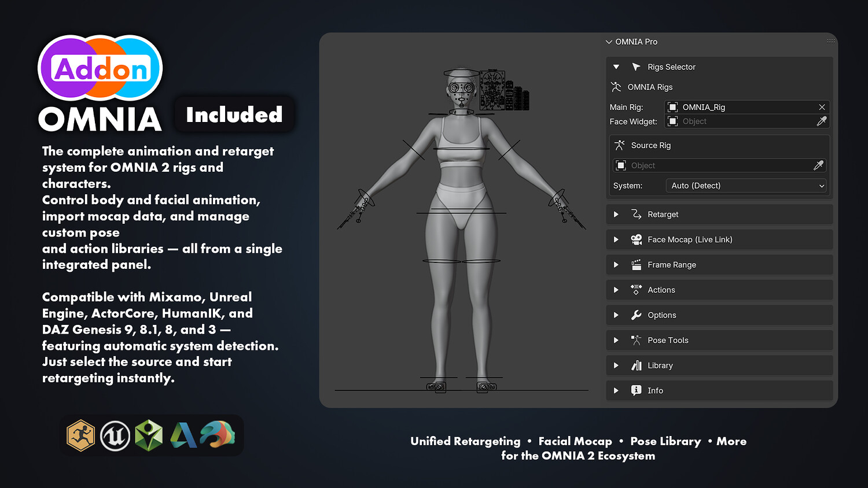Click the Library books icon
The width and height of the screenshot is (868, 488).
[x=637, y=365]
